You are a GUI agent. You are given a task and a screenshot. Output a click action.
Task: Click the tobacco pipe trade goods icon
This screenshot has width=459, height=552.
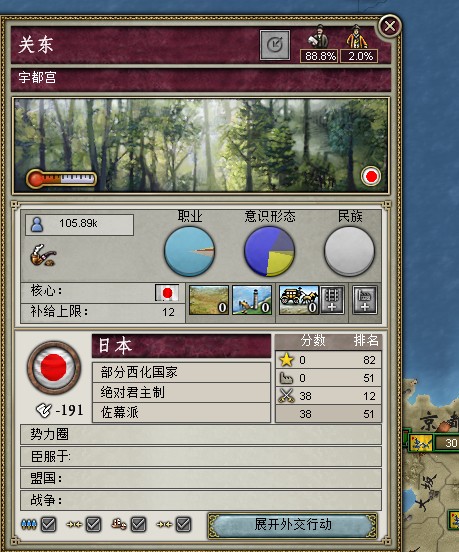pos(43,255)
